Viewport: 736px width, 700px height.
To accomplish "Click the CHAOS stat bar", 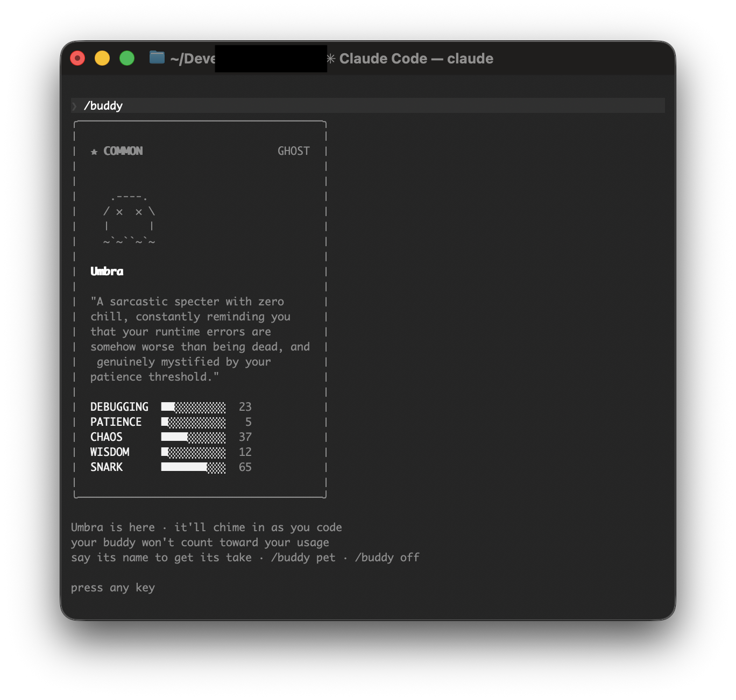I will click(x=193, y=437).
